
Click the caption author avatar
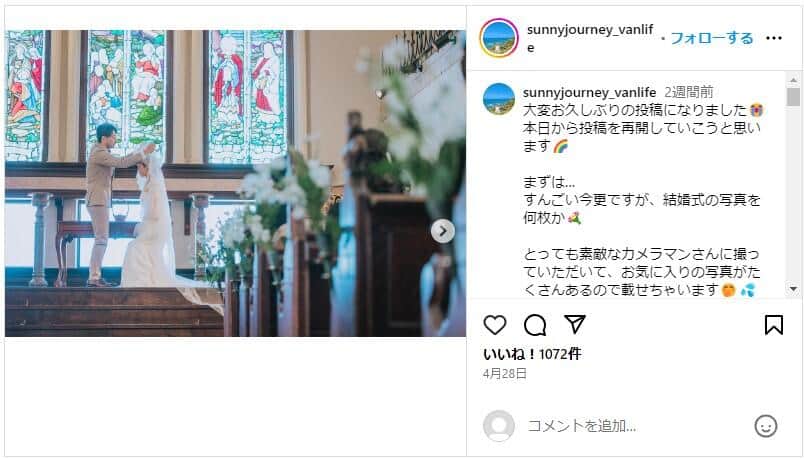tap(499, 98)
